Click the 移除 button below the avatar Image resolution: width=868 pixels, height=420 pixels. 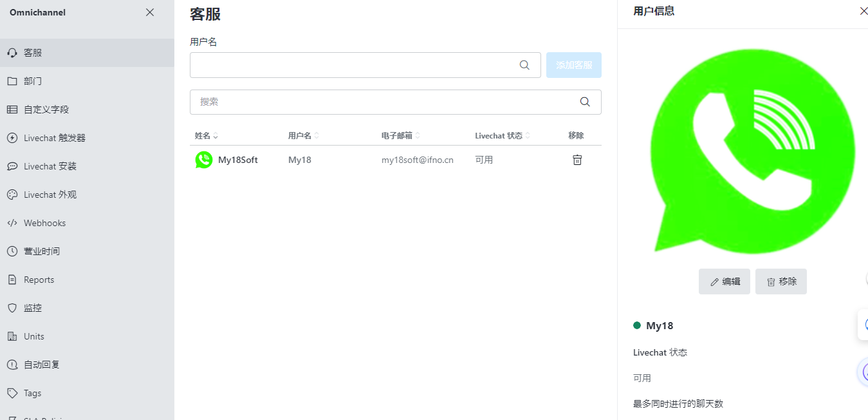point(781,282)
